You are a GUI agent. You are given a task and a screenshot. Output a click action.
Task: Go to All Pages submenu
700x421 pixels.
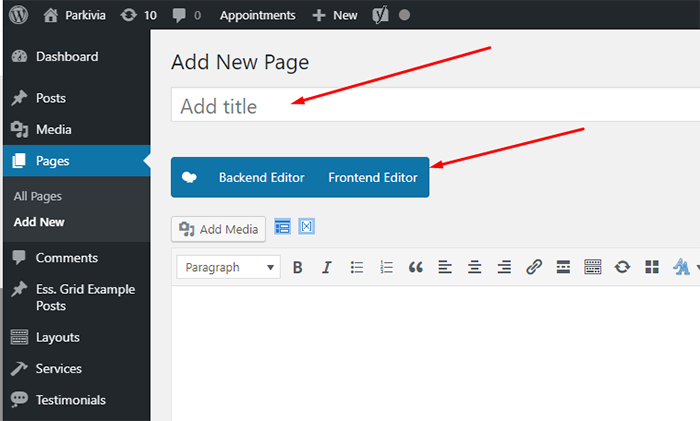(38, 196)
